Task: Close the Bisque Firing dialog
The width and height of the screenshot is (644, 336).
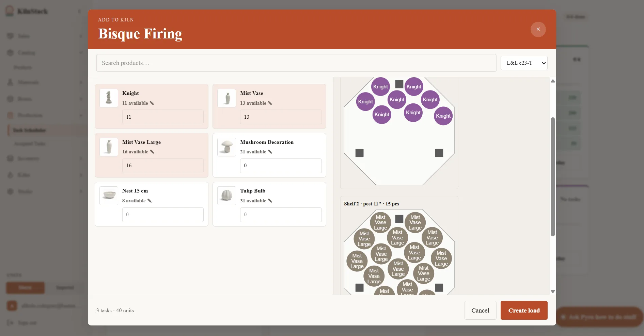Action: [538, 29]
